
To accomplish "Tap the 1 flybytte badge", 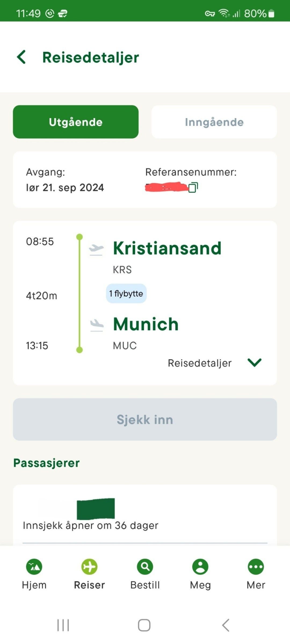I will tap(126, 293).
